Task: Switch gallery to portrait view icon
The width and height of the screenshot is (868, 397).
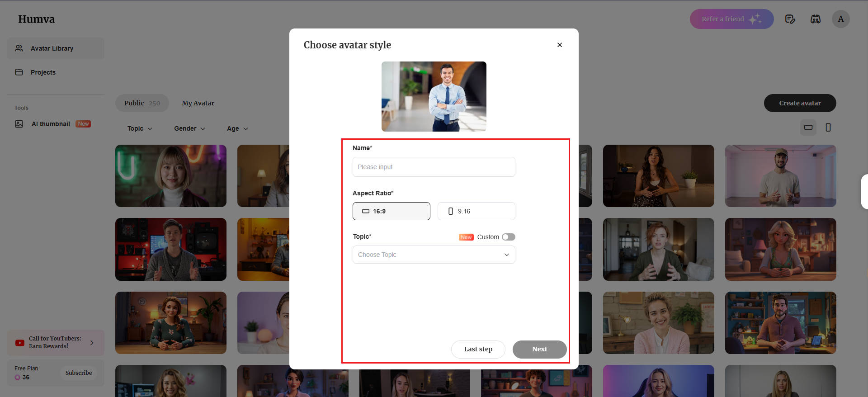Action: 828,128
